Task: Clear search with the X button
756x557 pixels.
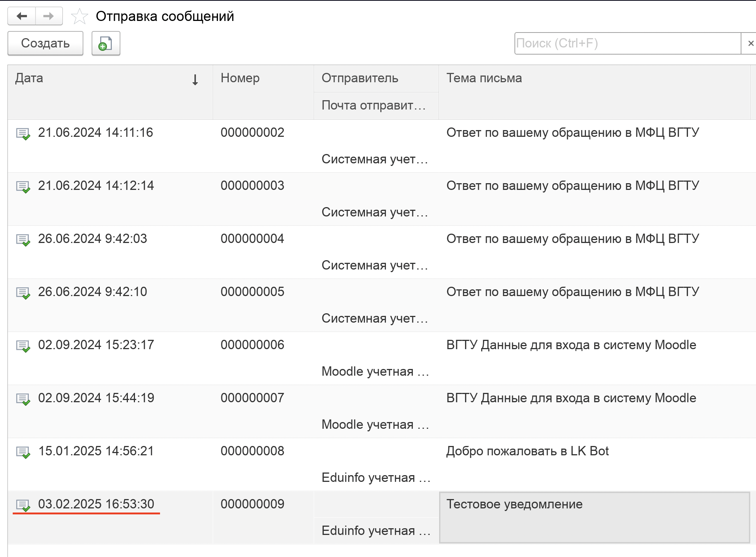Action: (x=750, y=43)
